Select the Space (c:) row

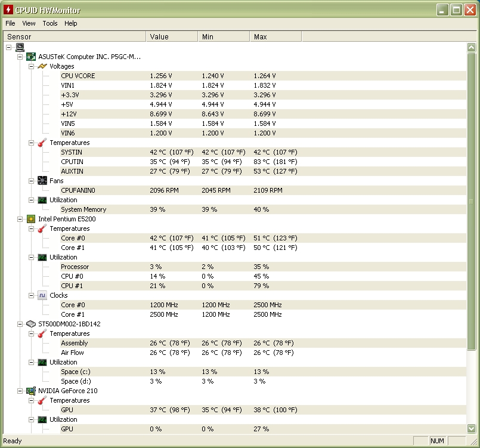tap(264, 372)
